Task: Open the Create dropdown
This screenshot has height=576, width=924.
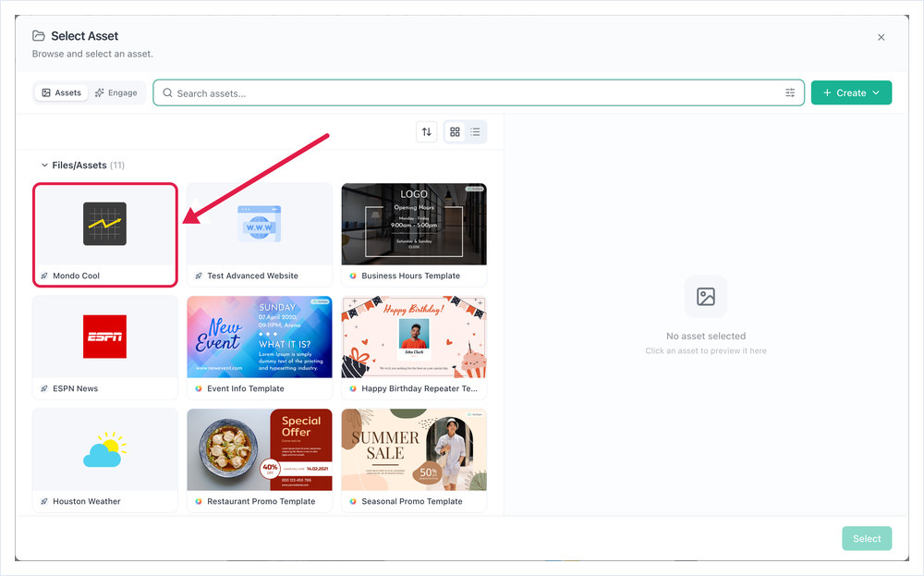Action: pyautogui.click(x=851, y=92)
